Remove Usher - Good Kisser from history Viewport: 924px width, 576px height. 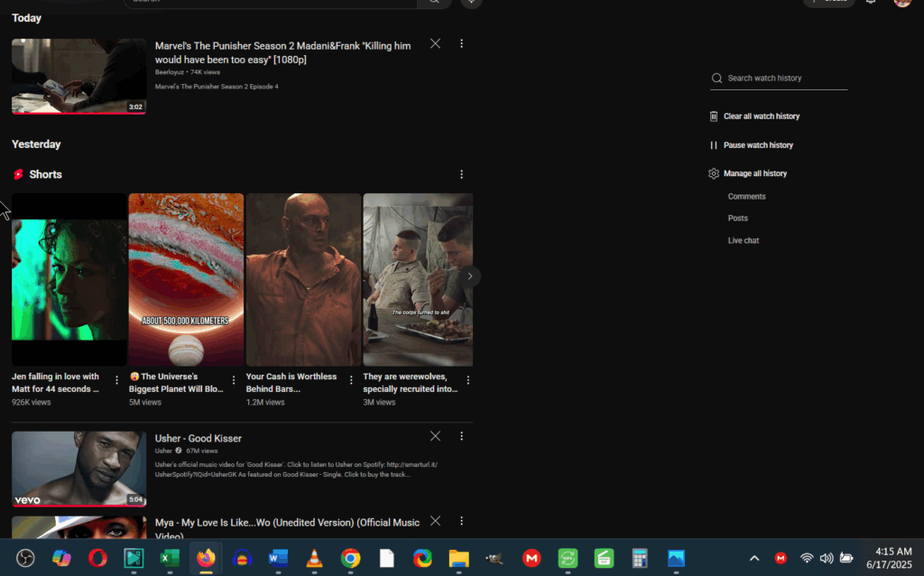click(x=435, y=436)
